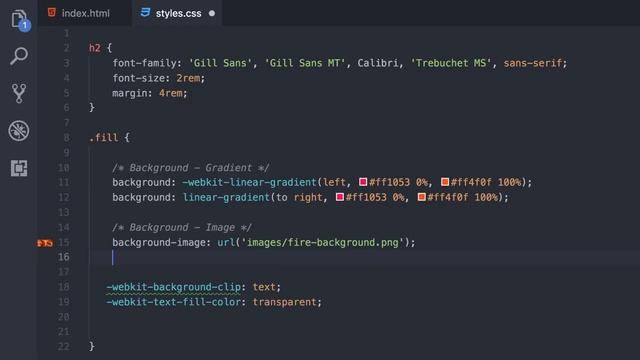Click the -webkit-linear-gradient function name
Image resolution: width=640 pixels, height=360 pixels.
coord(249,182)
